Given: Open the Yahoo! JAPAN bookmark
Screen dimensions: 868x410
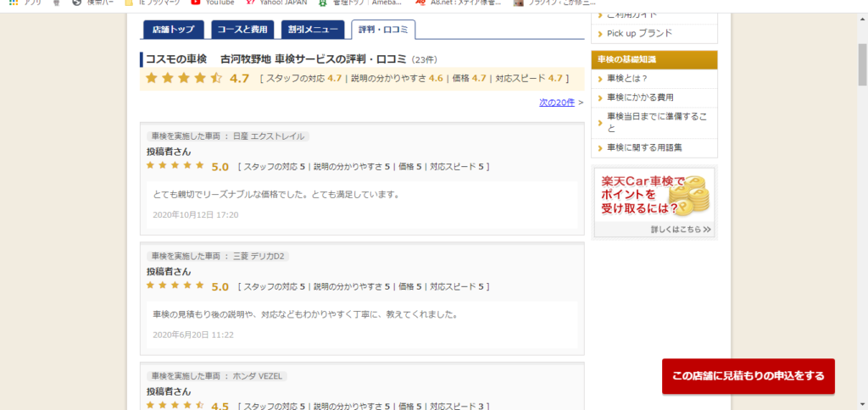Looking at the screenshot, I should 276,3.
